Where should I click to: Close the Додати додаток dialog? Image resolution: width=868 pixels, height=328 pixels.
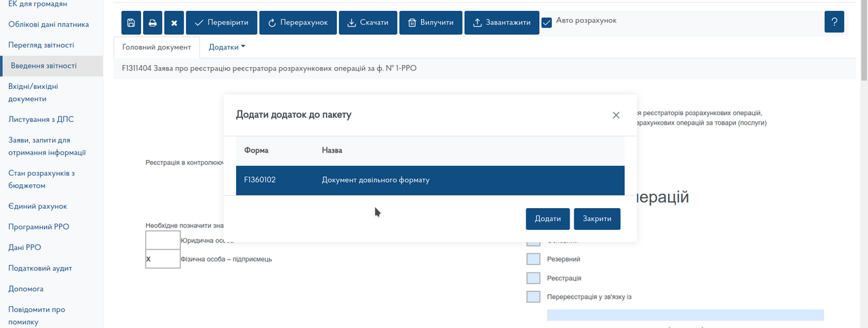tap(616, 115)
